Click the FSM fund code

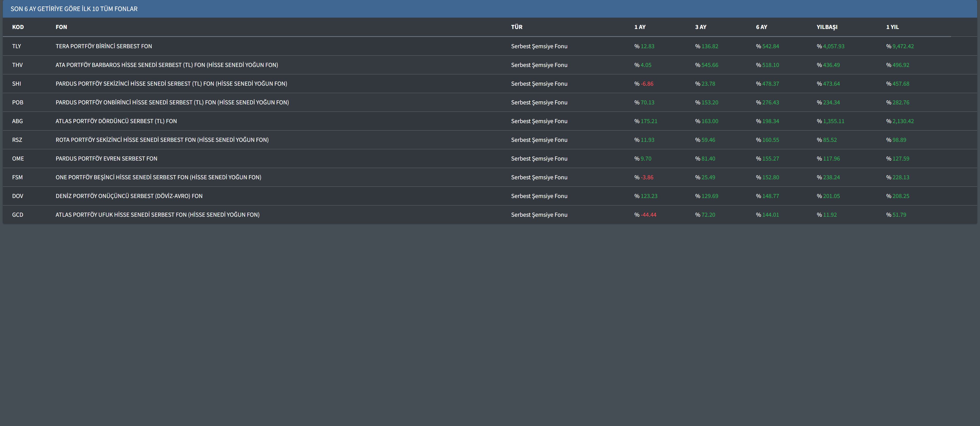coord(17,177)
